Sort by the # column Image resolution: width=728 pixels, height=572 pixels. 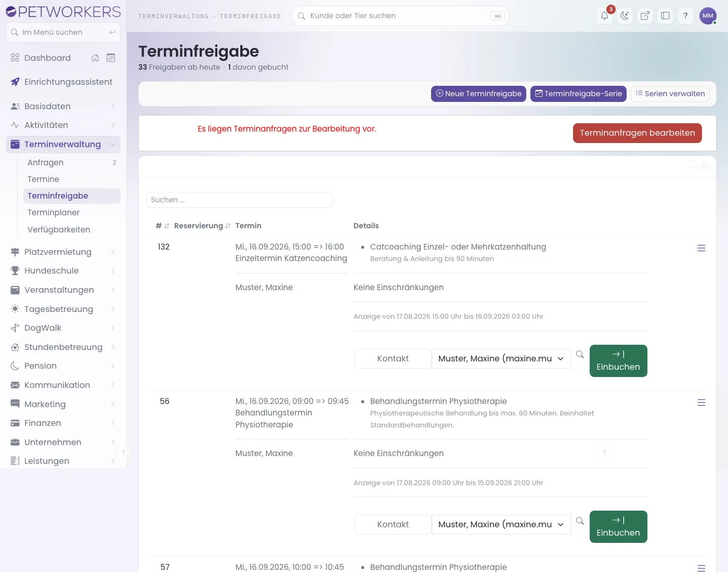click(162, 226)
